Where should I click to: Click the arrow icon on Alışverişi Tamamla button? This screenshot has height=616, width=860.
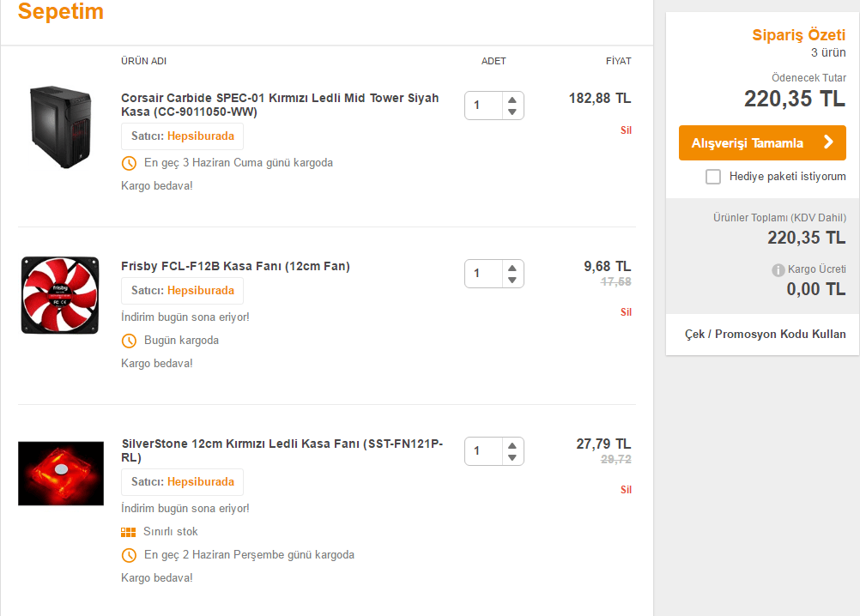(x=828, y=142)
